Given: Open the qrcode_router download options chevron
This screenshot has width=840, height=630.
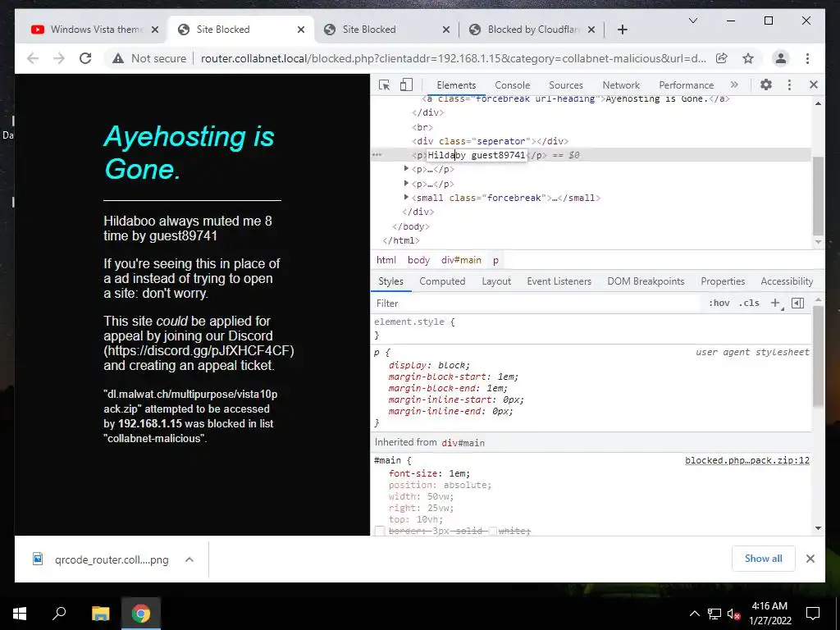Looking at the screenshot, I should [x=189, y=559].
